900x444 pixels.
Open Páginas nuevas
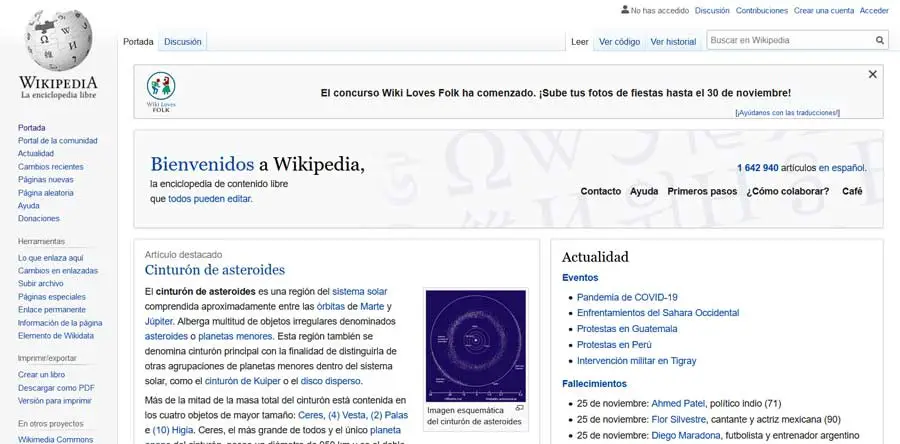click(x=45, y=180)
